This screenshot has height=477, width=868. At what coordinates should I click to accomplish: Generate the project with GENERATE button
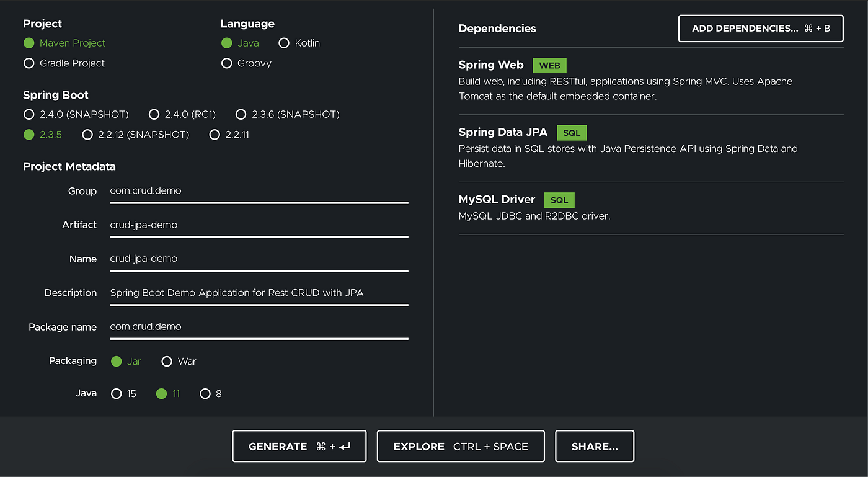pyautogui.click(x=299, y=447)
